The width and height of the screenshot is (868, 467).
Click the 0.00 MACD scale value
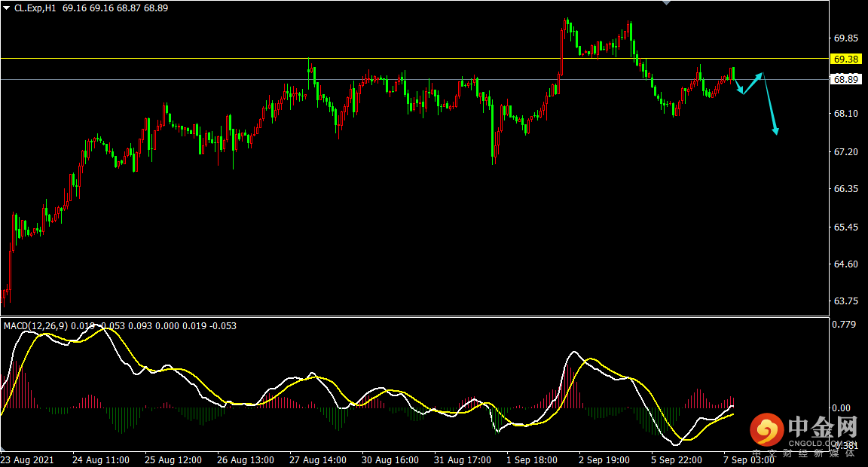click(841, 407)
